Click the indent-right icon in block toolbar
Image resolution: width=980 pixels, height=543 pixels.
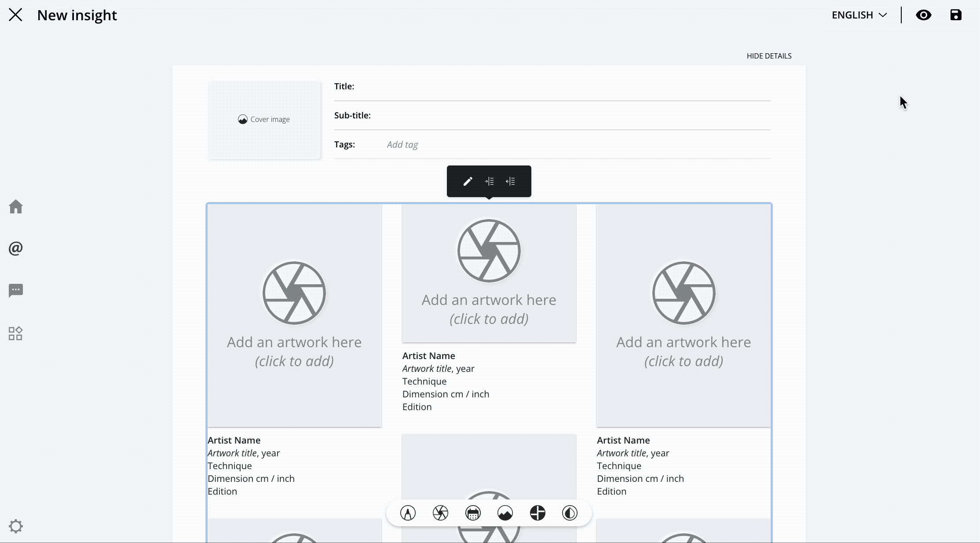point(489,181)
